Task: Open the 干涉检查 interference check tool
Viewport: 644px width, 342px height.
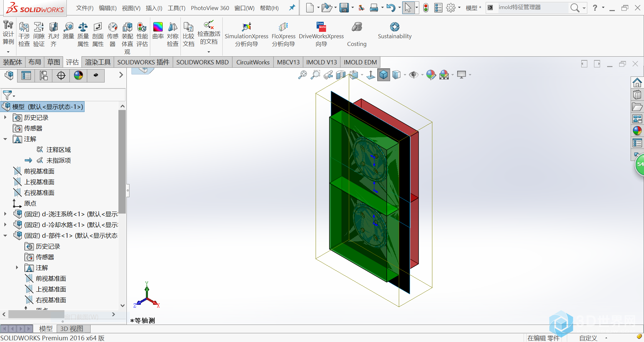Action: tap(24, 35)
